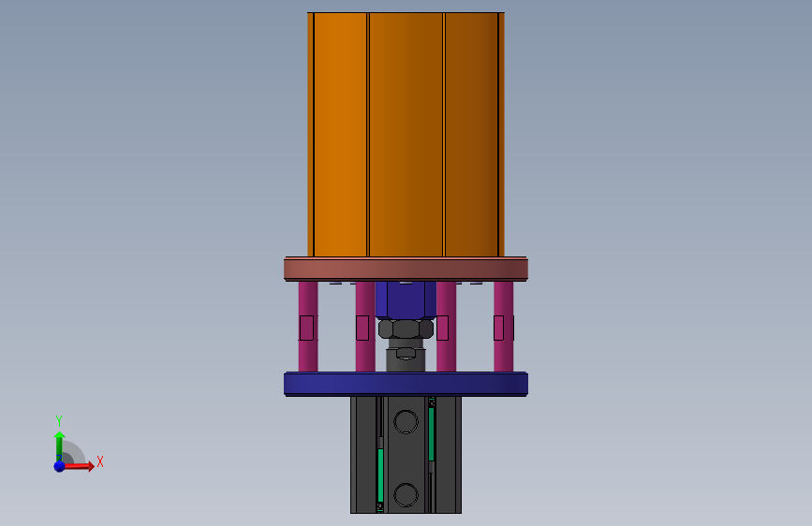Select the rightmost magenta support rod
The height and width of the screenshot is (526, 812).
click(503, 327)
